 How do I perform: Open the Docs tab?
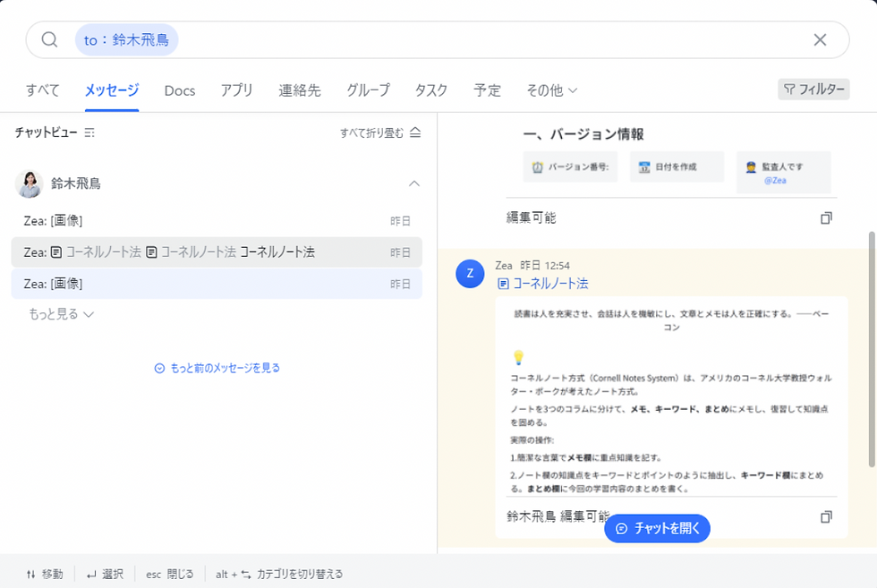180,90
